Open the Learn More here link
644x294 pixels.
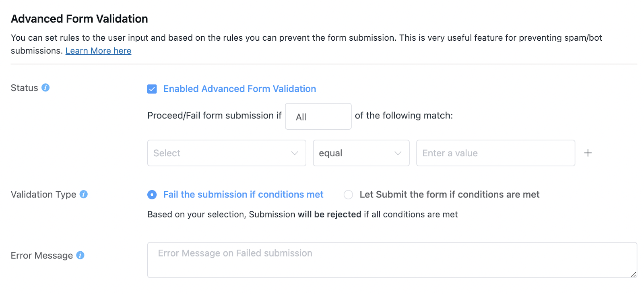coord(98,51)
